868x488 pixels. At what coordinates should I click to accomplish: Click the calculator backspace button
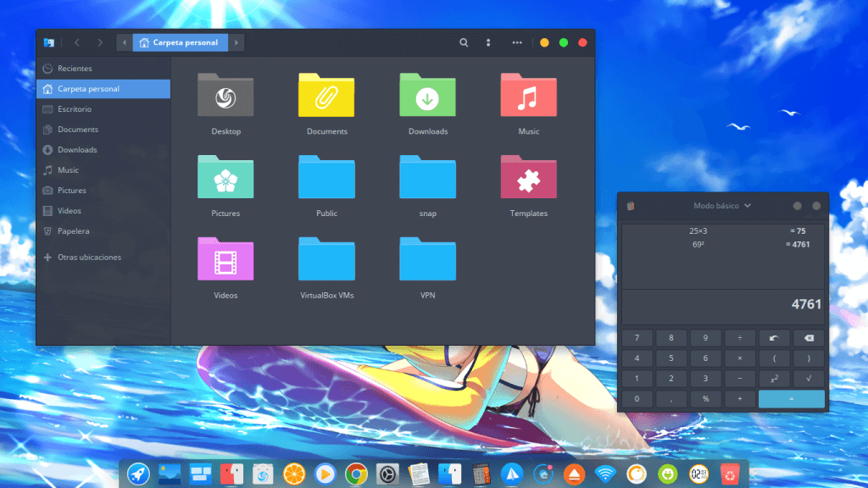click(x=809, y=338)
